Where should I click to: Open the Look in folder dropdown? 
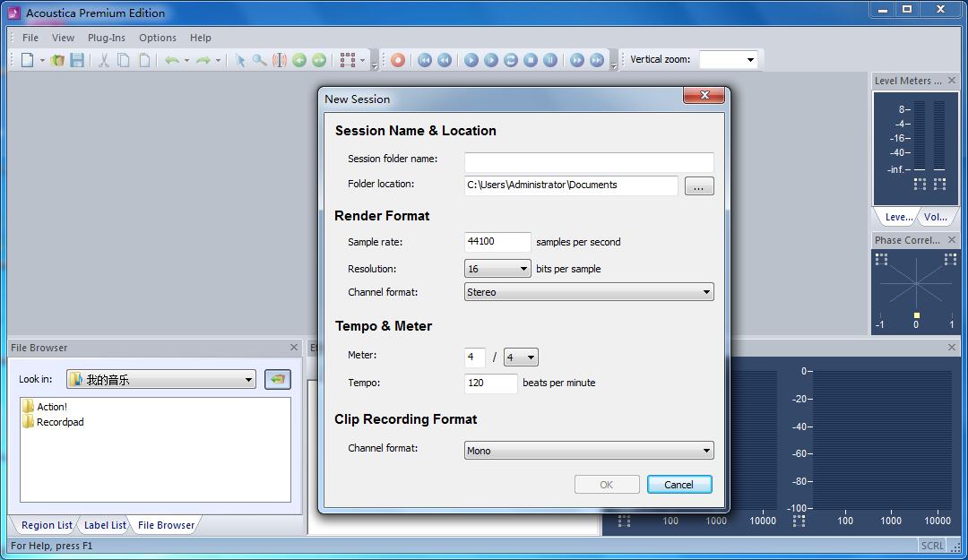point(161,379)
